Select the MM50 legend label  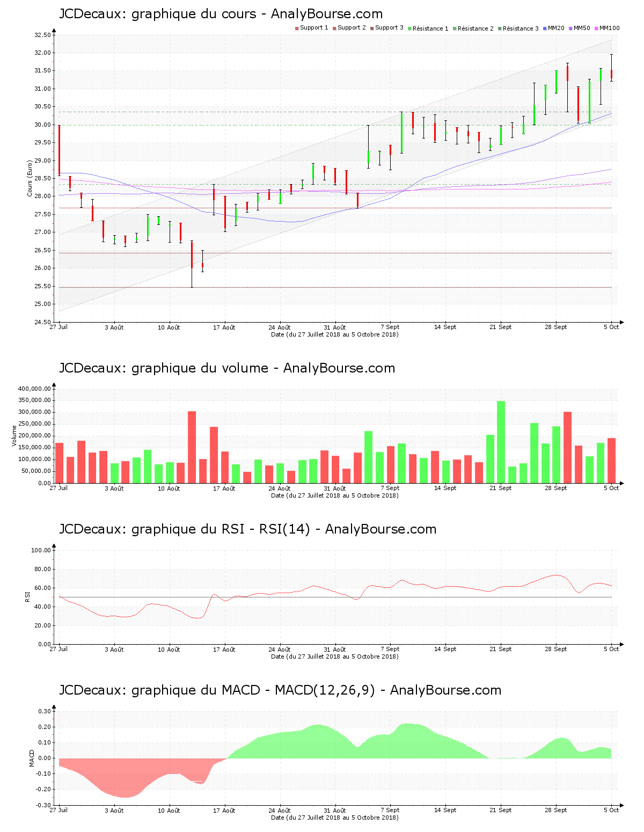coord(582,28)
